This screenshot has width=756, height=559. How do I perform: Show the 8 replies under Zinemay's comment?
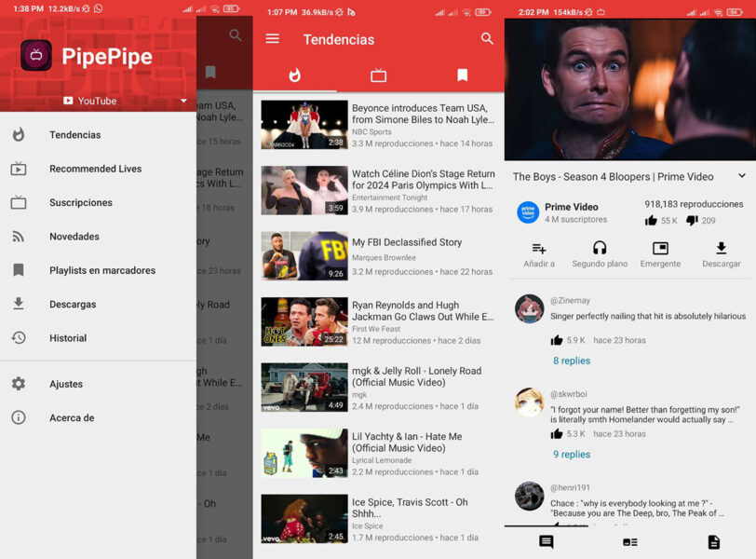click(572, 361)
